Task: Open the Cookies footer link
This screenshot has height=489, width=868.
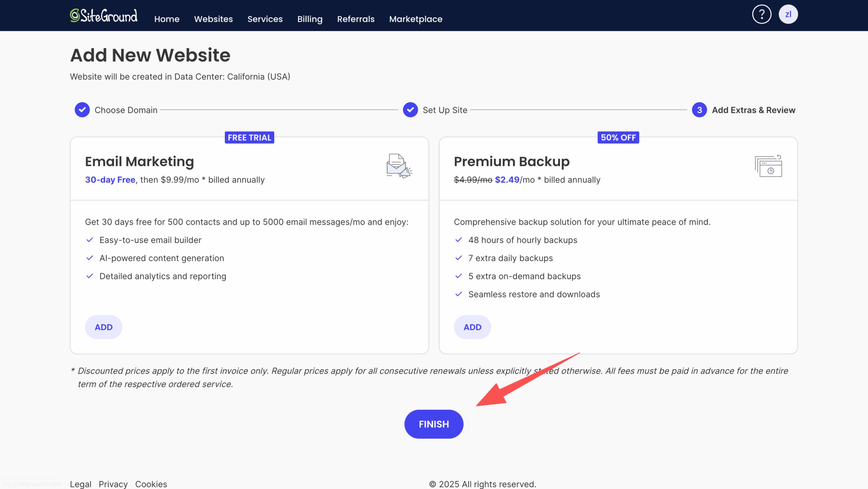Action: point(151,484)
